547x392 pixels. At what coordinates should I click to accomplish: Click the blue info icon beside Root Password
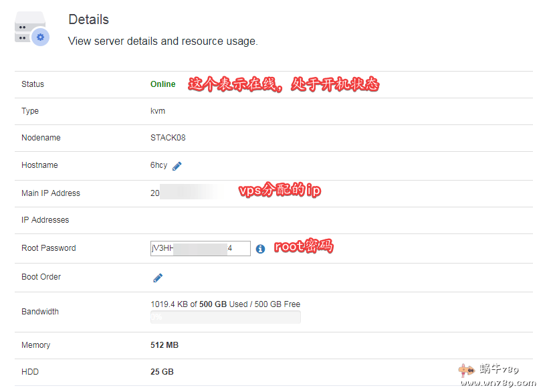[260, 249]
